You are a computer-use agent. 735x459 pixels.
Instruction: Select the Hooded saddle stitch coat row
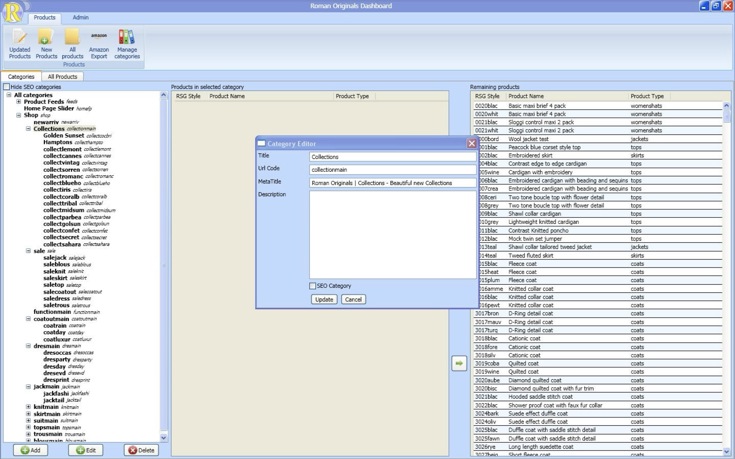point(598,397)
